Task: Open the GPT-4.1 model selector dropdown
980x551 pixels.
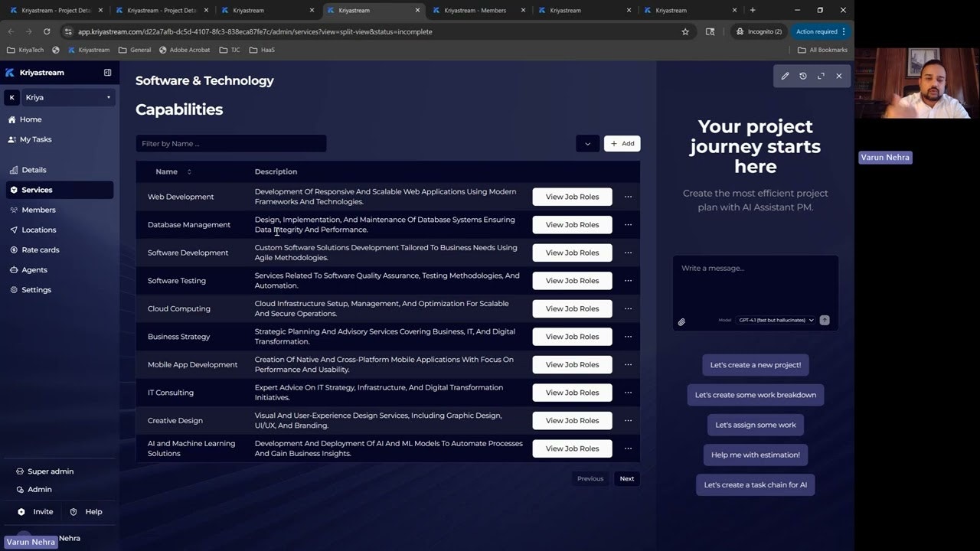Action: 776,320
